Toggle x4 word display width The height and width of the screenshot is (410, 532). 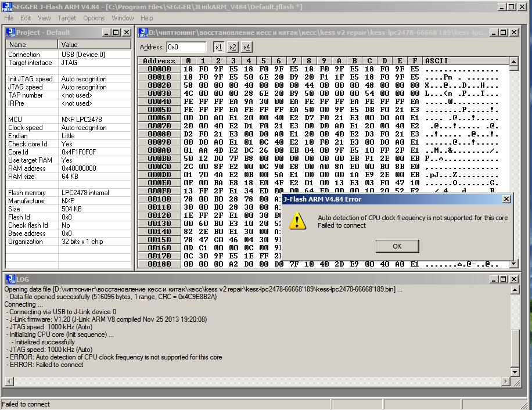247,47
